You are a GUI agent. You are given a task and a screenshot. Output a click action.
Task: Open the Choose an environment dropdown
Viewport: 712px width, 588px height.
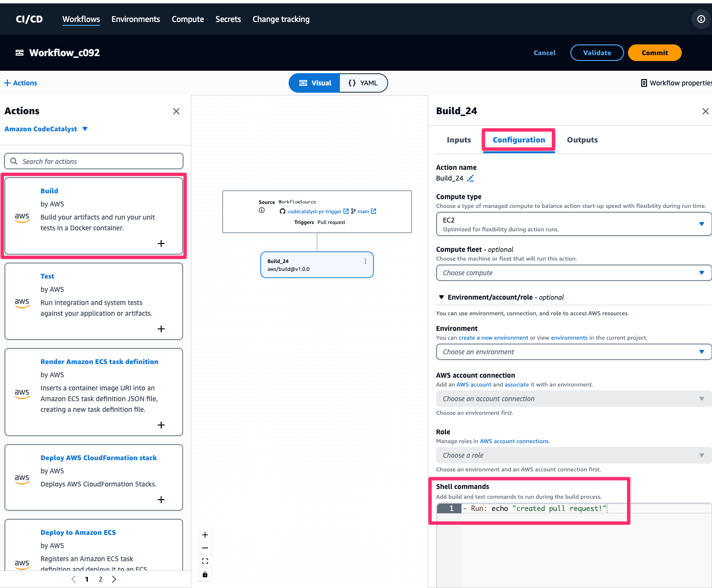click(x=702, y=352)
